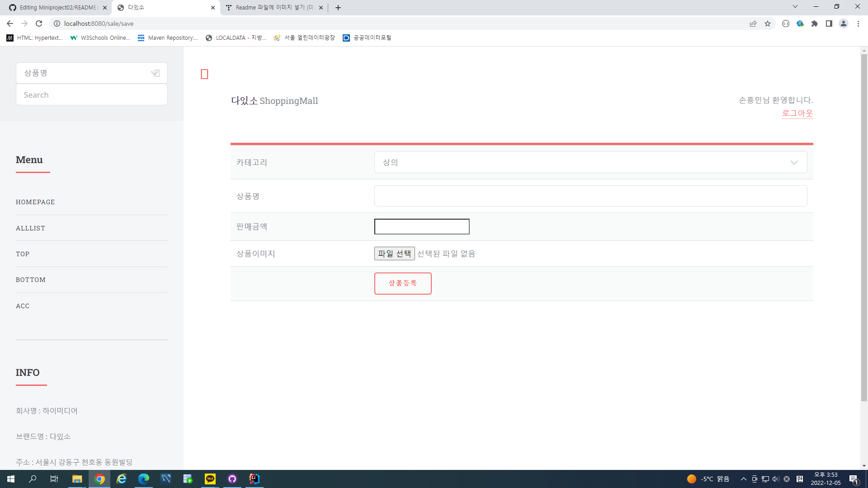Open the extensions puzzle icon
The height and width of the screenshot is (488, 868).
click(815, 23)
